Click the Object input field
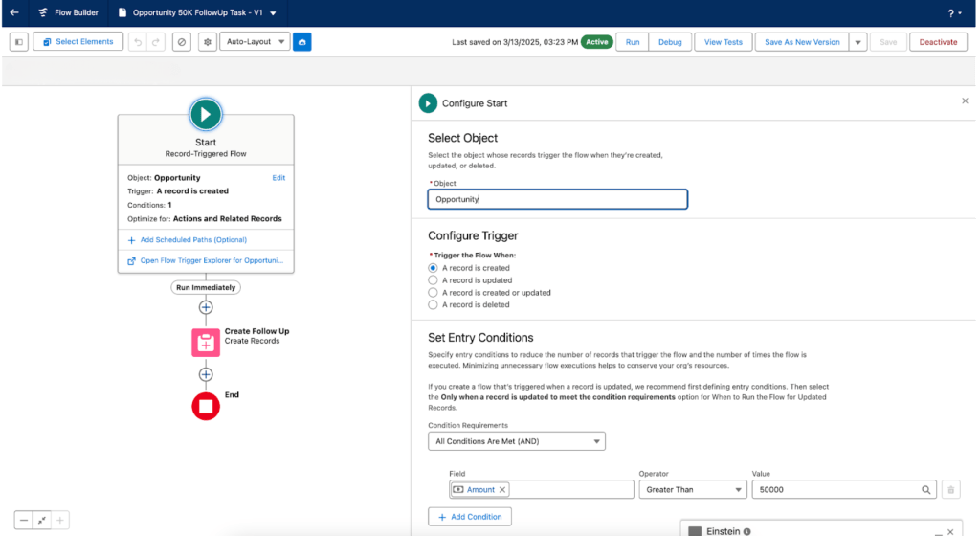 [557, 199]
